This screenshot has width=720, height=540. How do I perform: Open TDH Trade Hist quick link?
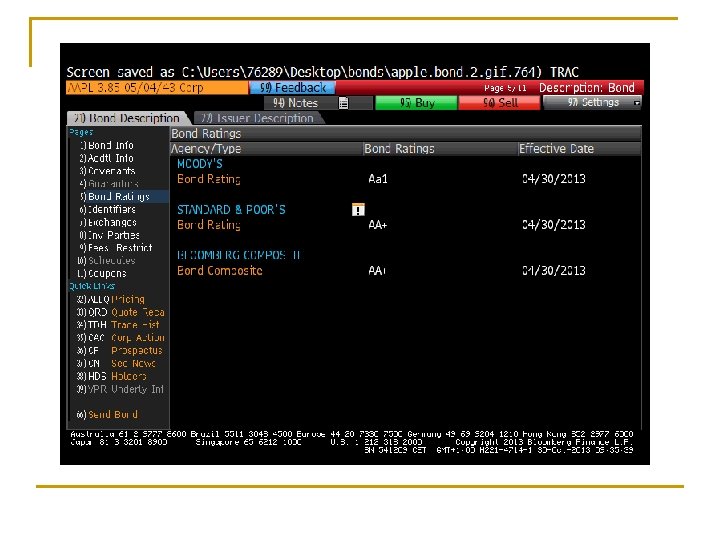pyautogui.click(x=118, y=325)
